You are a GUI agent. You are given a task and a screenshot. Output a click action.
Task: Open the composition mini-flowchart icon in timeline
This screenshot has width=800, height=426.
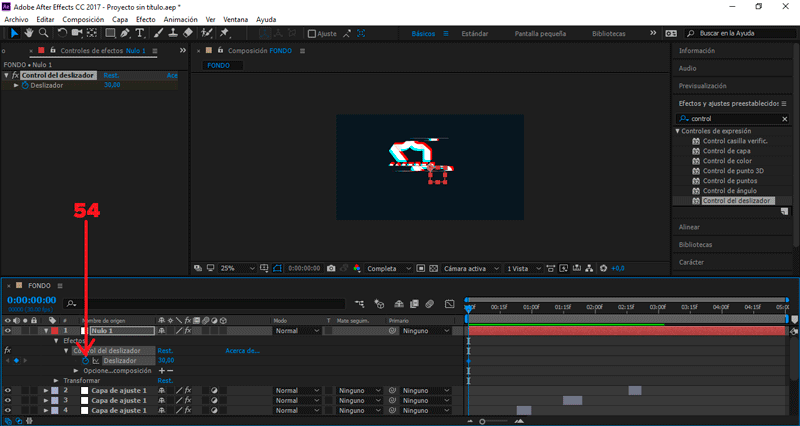360,304
